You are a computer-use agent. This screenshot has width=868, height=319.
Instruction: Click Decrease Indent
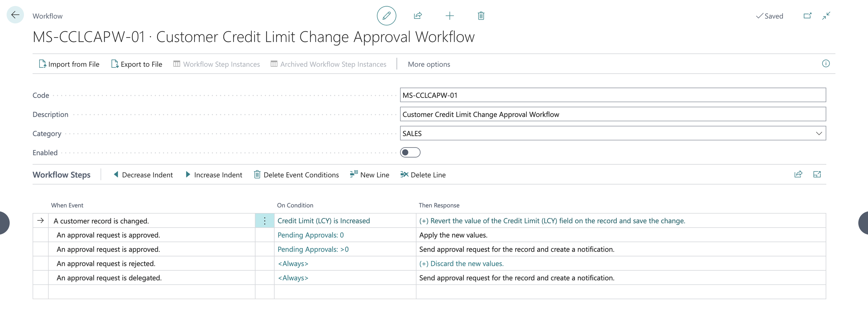143,175
